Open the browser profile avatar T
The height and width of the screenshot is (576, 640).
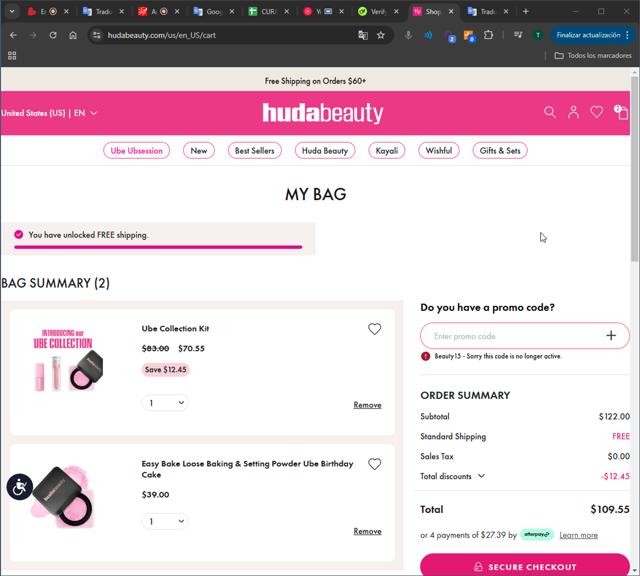point(538,35)
